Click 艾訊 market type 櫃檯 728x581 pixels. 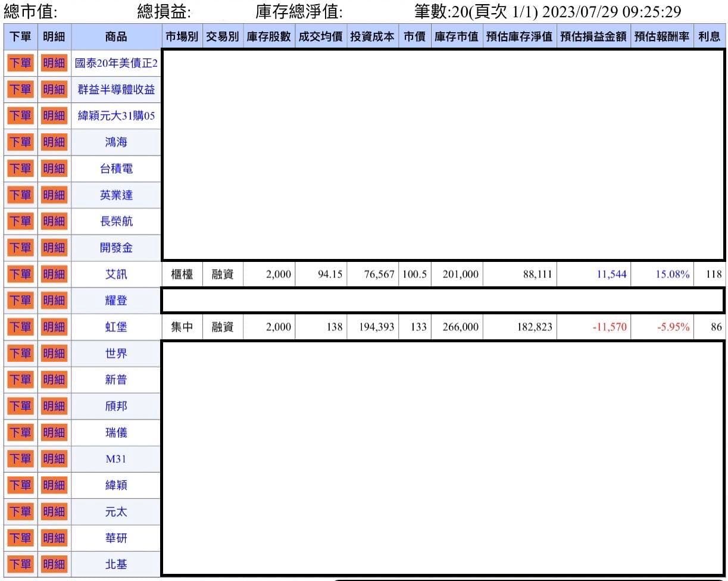tap(182, 274)
